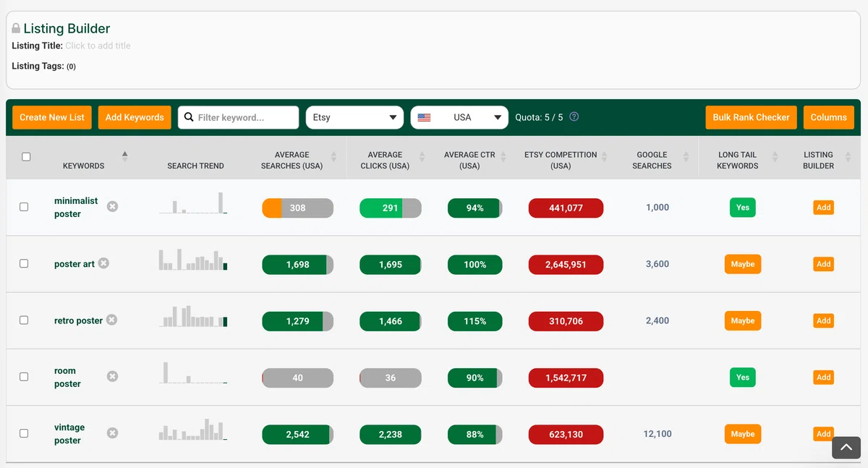Focus the Filter keyword search field
This screenshot has height=468, width=868.
point(238,117)
